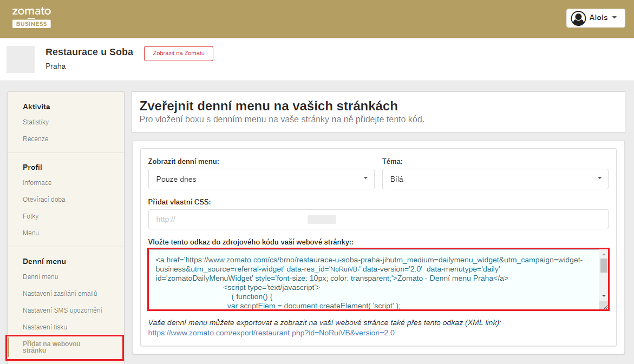This screenshot has width=634, height=364.
Task: Open Statistiky in the sidebar
Action: [36, 122]
